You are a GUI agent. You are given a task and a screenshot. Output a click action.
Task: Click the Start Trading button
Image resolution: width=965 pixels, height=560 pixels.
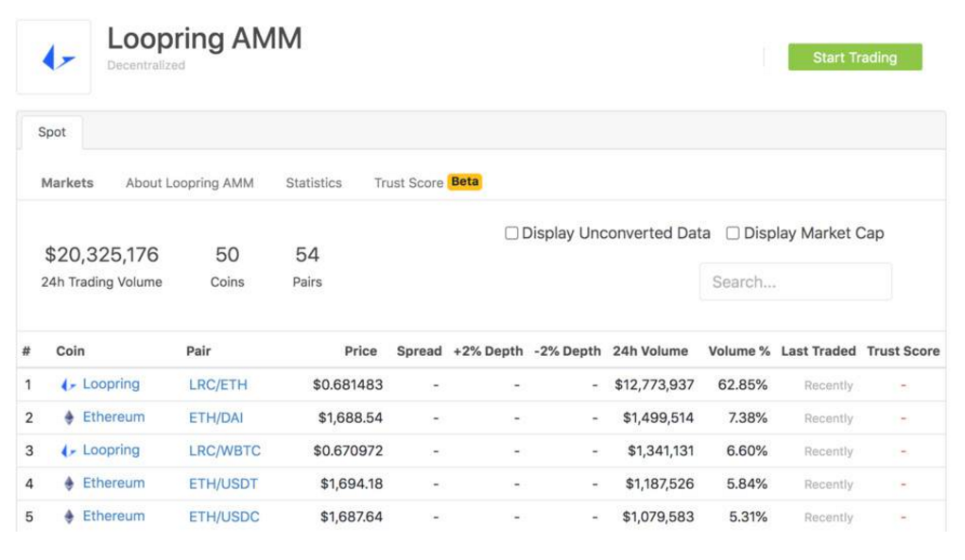pyautogui.click(x=854, y=58)
